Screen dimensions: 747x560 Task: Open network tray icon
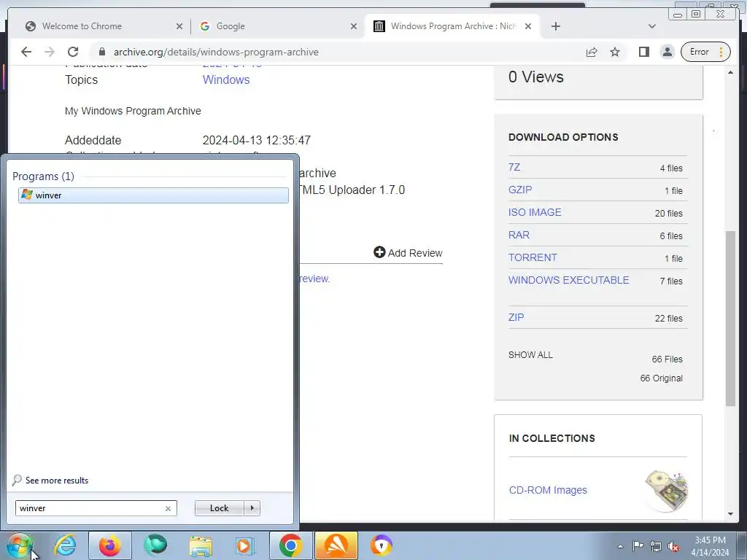656,546
